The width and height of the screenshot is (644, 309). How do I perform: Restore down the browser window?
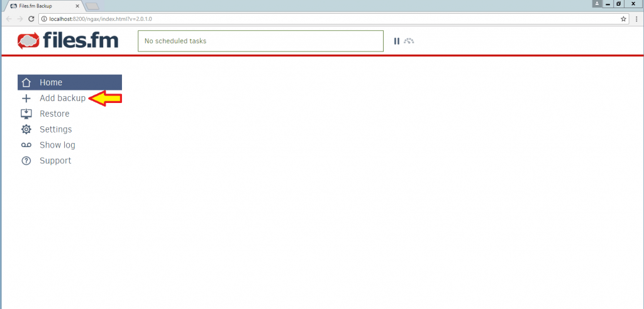[x=619, y=4]
